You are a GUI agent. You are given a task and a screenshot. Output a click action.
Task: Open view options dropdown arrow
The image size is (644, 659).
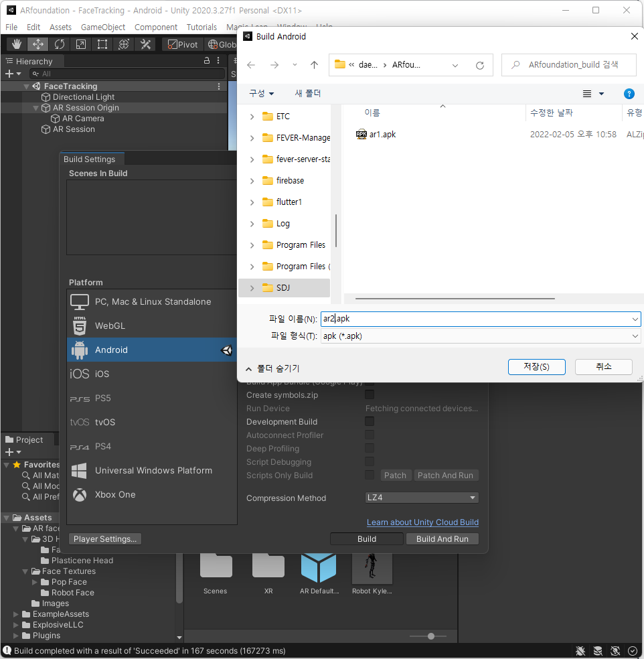602,94
